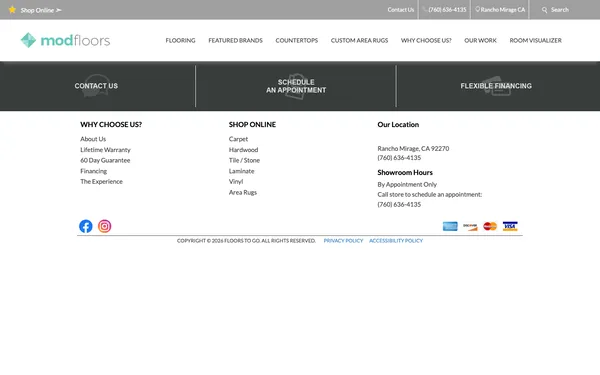600x375 pixels.
Task: Click the phone icon in top bar
Action: click(425, 9)
